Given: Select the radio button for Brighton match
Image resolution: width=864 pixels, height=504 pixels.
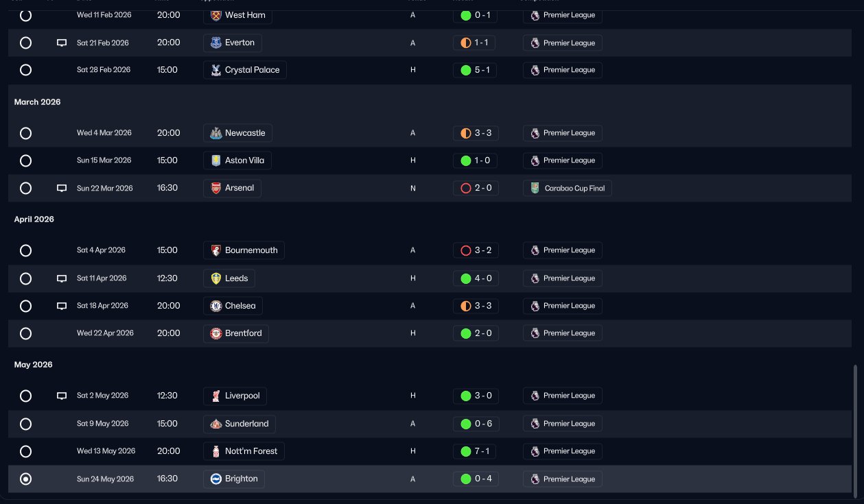Looking at the screenshot, I should tap(25, 479).
